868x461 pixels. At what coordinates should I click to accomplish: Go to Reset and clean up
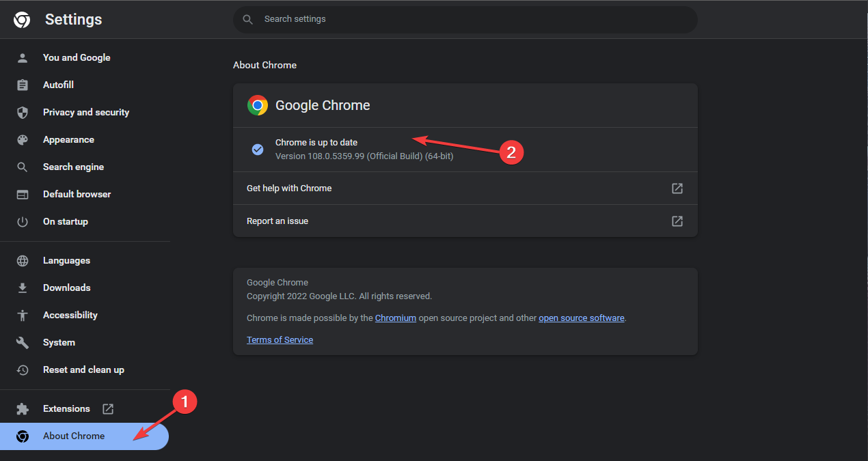tap(84, 369)
